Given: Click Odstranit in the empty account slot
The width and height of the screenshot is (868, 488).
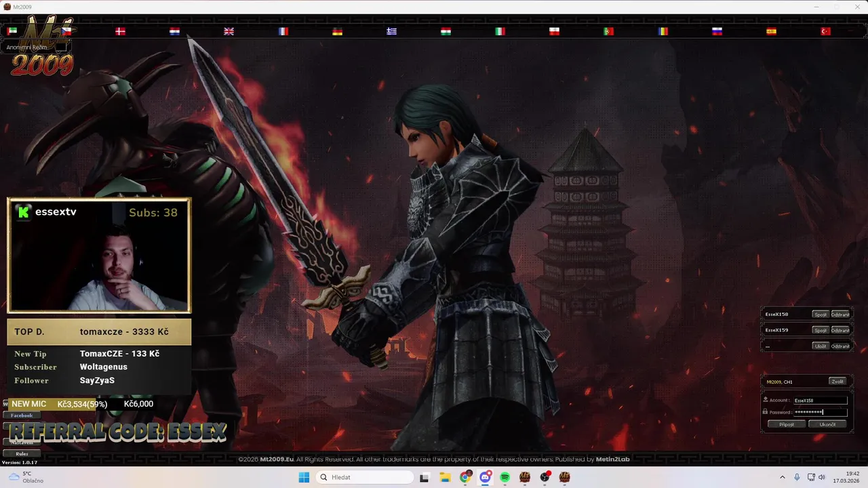Looking at the screenshot, I should [840, 346].
